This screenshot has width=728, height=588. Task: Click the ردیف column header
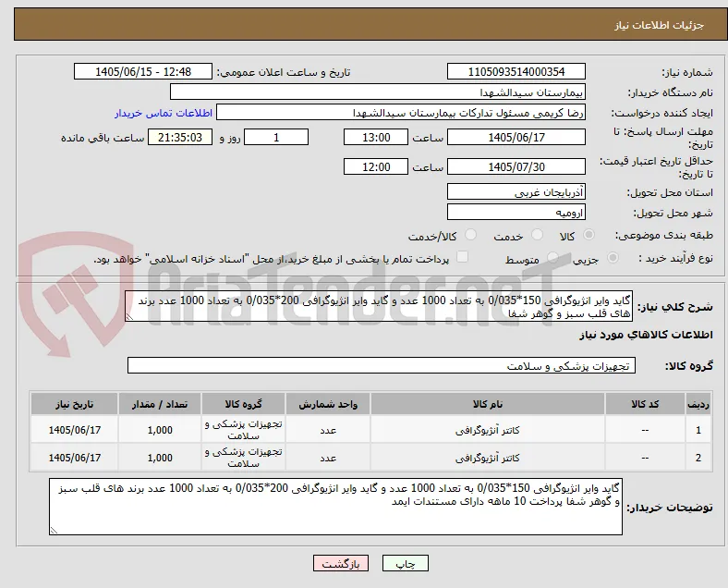[x=698, y=404]
